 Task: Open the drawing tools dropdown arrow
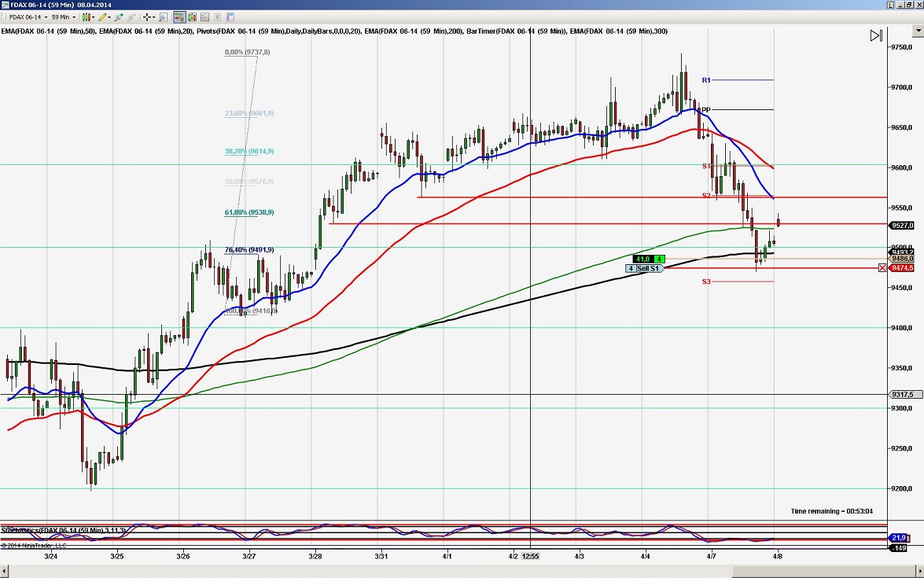[109, 17]
